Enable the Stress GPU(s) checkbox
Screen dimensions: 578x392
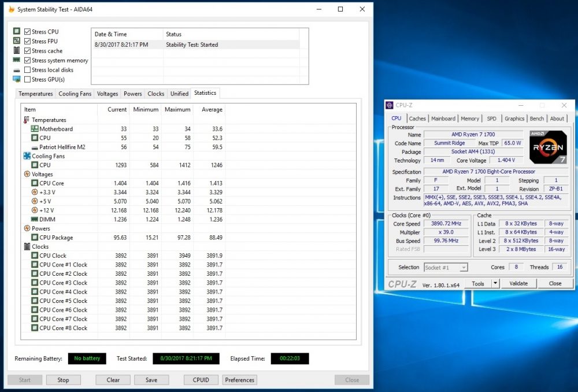pos(27,79)
